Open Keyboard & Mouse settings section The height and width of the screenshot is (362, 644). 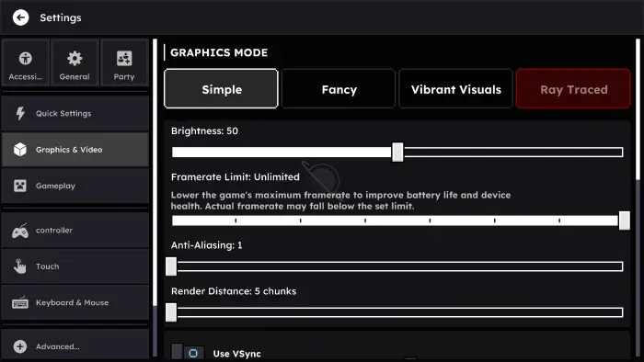click(75, 302)
